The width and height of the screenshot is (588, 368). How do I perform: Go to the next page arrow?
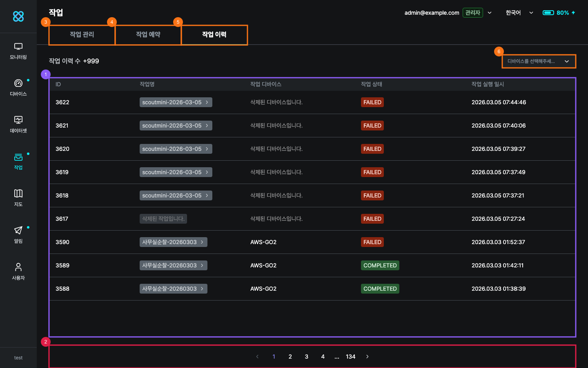pyautogui.click(x=367, y=357)
